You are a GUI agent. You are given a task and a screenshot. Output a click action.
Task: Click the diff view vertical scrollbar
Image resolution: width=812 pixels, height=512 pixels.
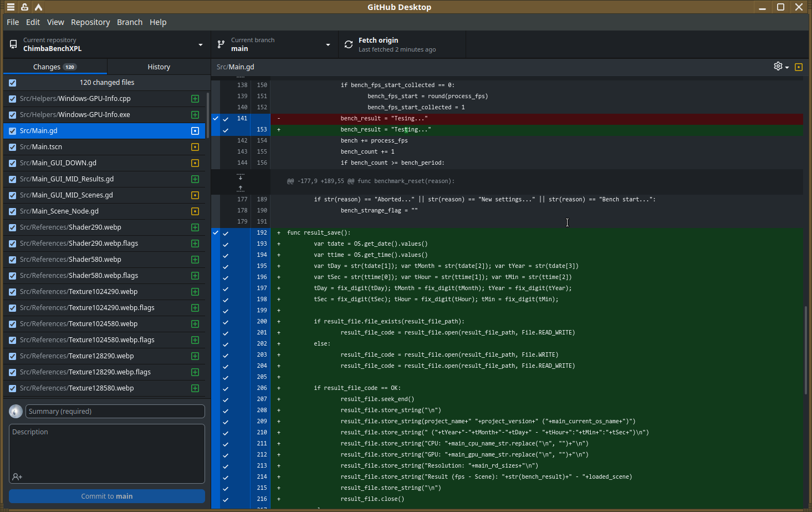point(806,349)
